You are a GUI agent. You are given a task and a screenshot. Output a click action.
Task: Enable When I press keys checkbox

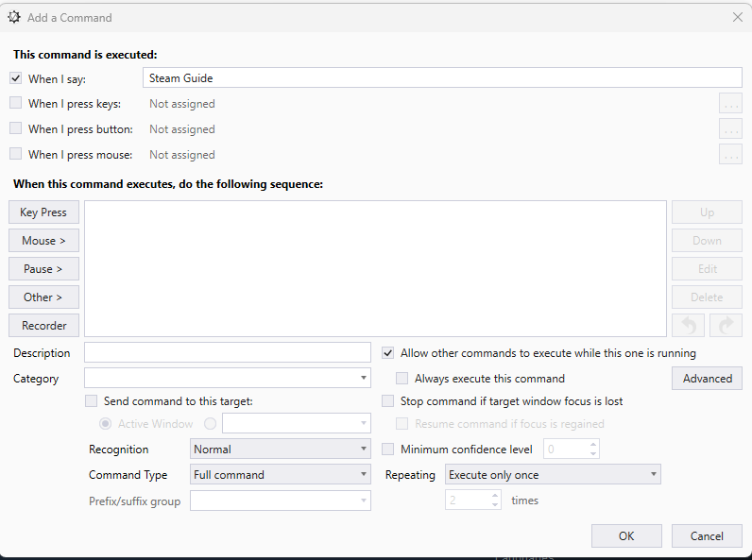click(x=16, y=104)
